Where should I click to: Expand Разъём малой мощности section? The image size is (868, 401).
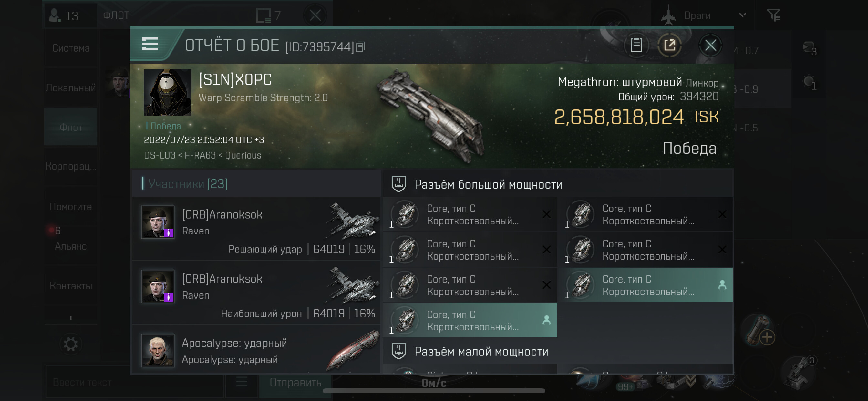coord(470,351)
